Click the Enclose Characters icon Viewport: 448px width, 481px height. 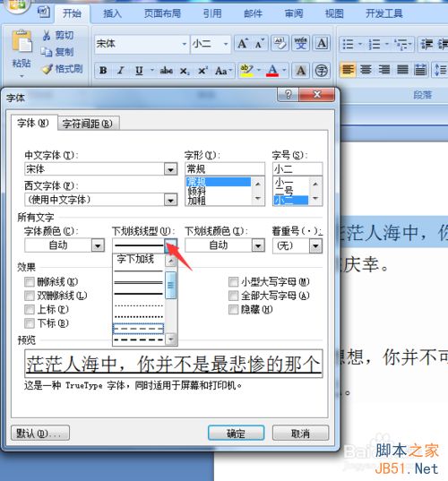click(322, 71)
